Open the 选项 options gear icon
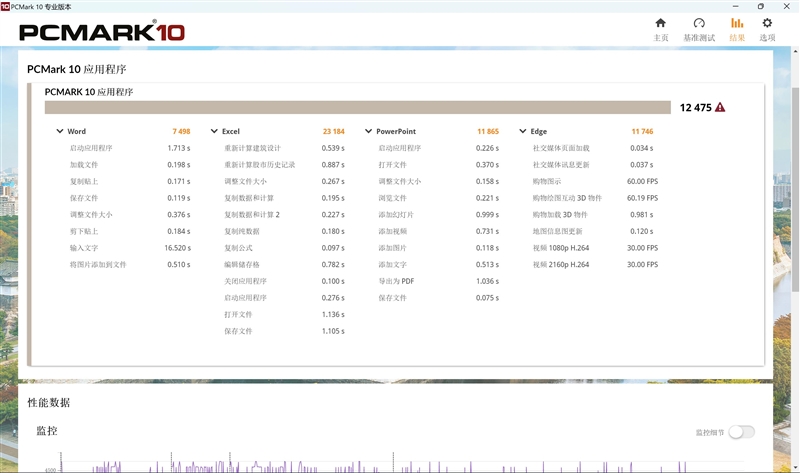 767,23
